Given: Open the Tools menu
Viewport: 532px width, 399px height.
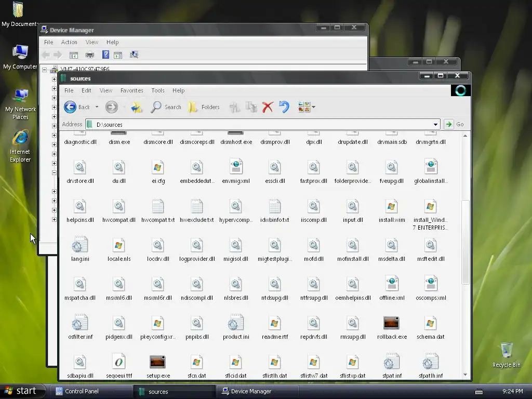Looking at the screenshot, I should [x=158, y=90].
